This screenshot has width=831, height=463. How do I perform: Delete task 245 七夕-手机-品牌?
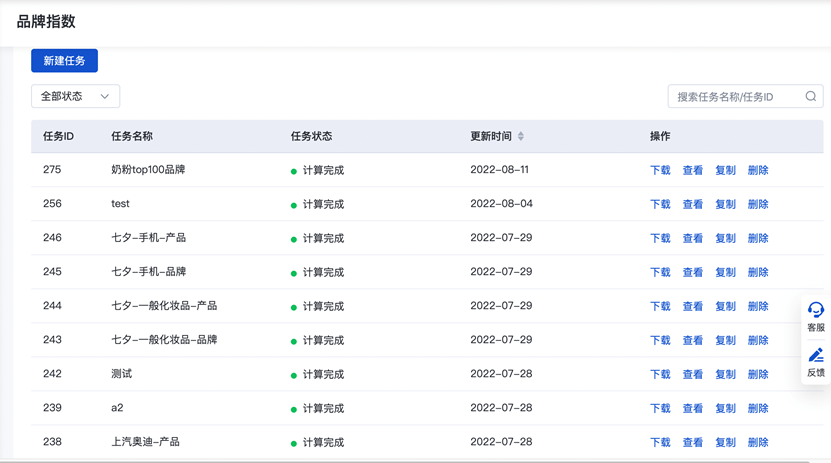[758, 273]
